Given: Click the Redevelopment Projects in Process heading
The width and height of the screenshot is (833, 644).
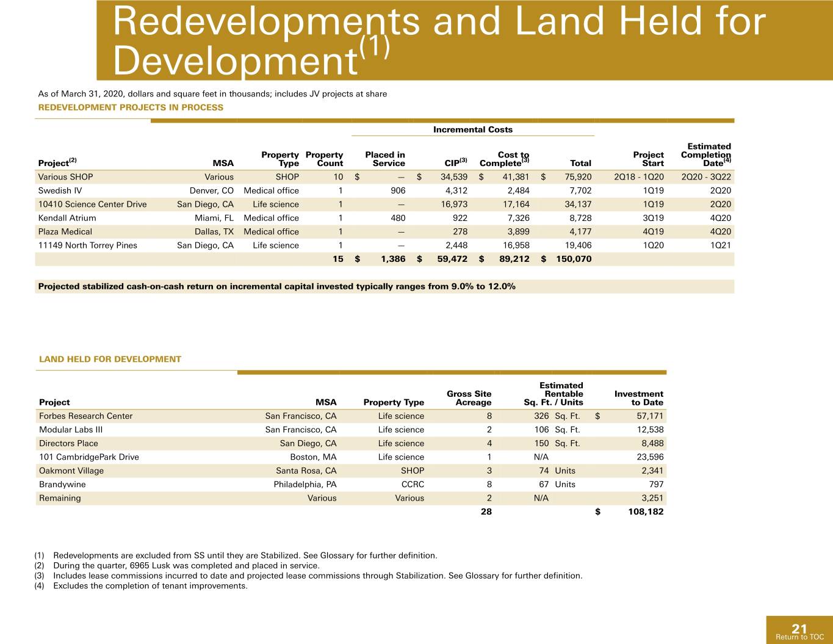Looking at the screenshot, I should (x=131, y=107).
